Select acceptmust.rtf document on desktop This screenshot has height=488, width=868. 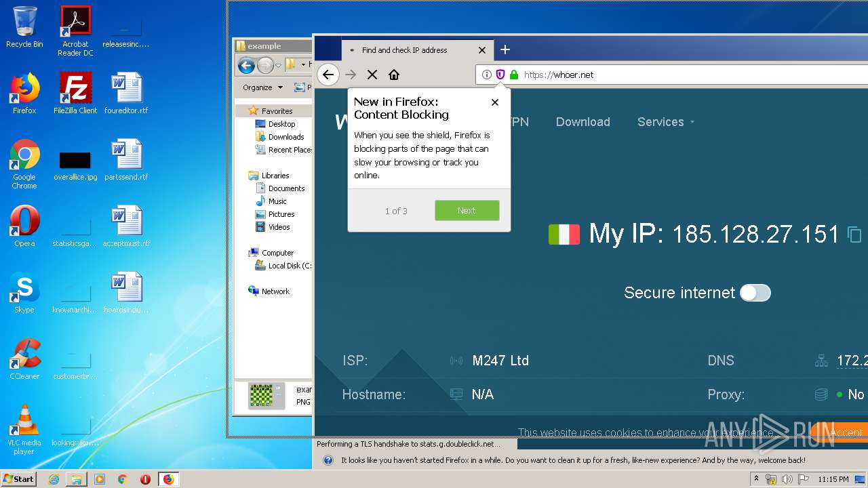tap(126, 226)
